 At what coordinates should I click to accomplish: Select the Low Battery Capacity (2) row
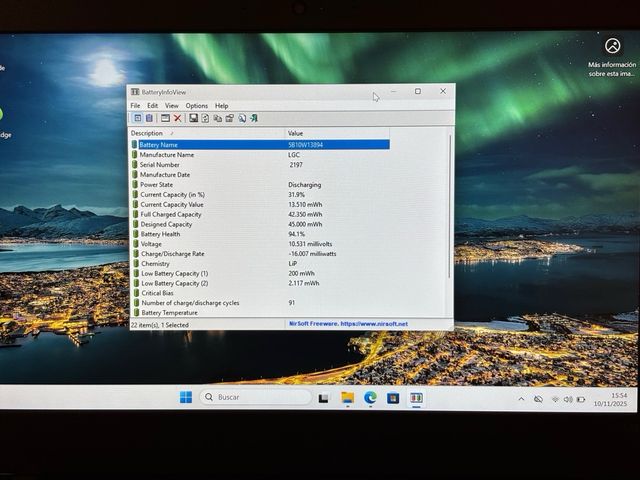pyautogui.click(x=260, y=283)
